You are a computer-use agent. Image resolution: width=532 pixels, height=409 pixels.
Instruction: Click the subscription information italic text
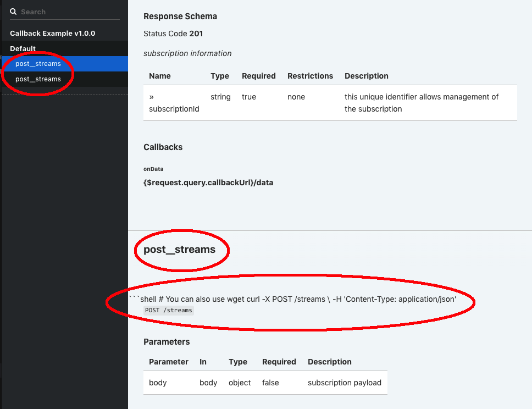pos(187,53)
